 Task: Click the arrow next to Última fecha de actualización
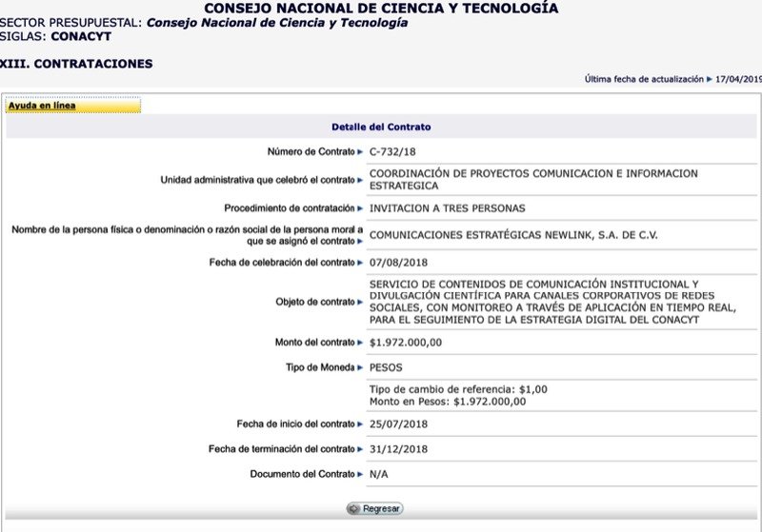click(709, 79)
